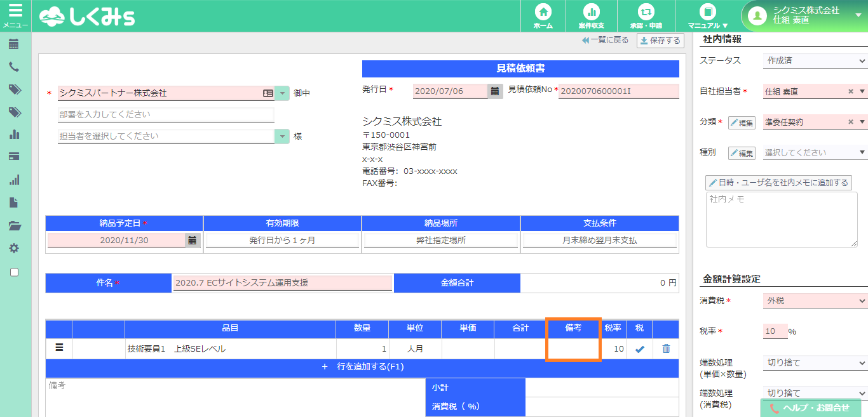Open calendar picker for 発行日
The width and height of the screenshot is (868, 417).
(x=495, y=91)
